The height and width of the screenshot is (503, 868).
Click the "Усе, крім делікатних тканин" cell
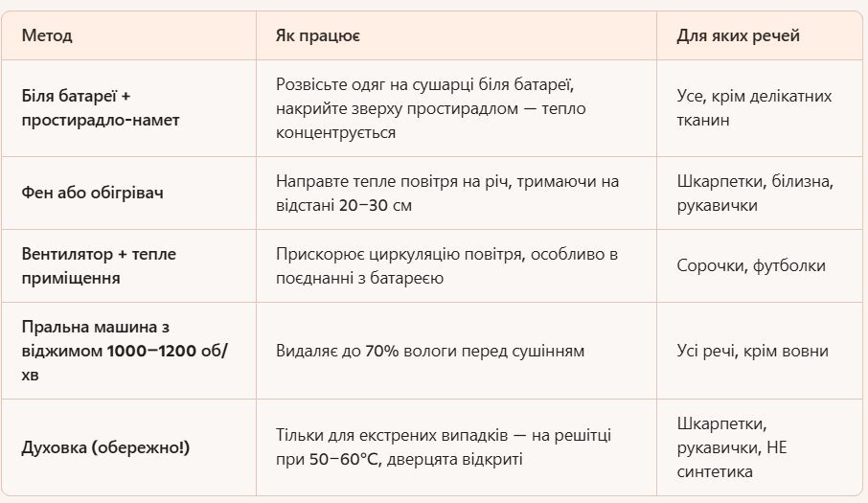click(754, 108)
